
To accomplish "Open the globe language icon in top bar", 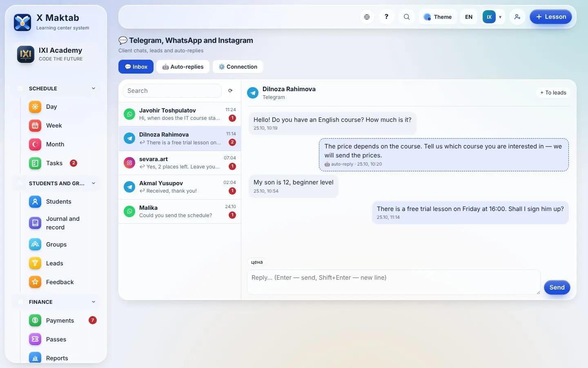I will point(367,17).
